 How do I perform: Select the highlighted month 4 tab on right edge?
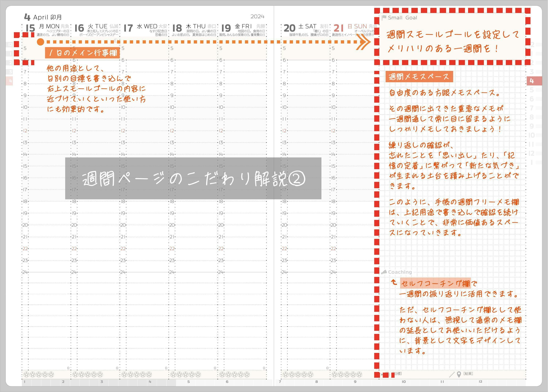click(x=534, y=81)
